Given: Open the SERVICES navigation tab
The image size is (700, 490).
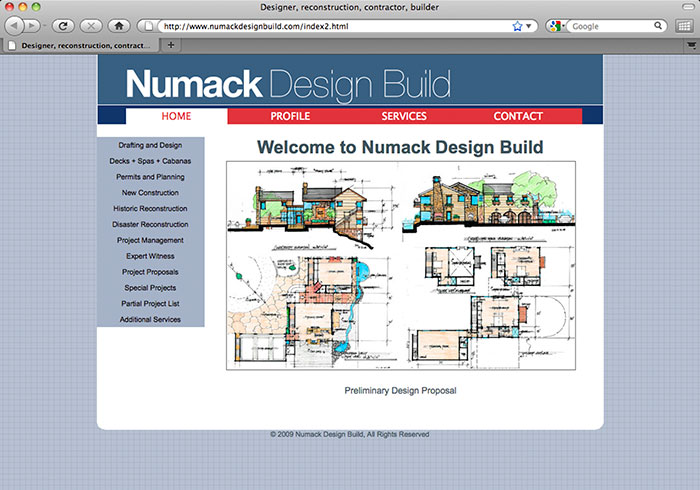Looking at the screenshot, I should tap(404, 116).
